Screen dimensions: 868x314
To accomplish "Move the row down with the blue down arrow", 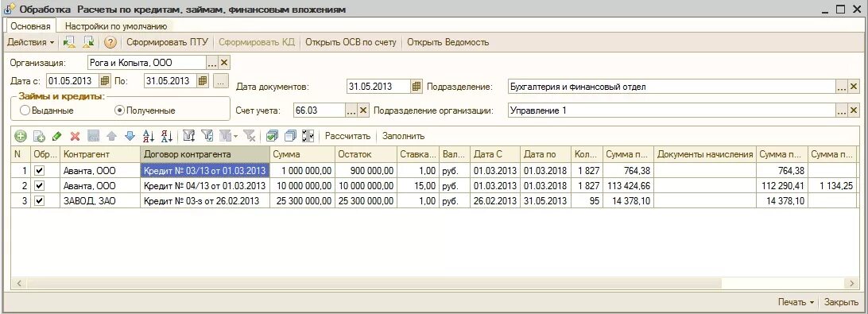I will 130,136.
